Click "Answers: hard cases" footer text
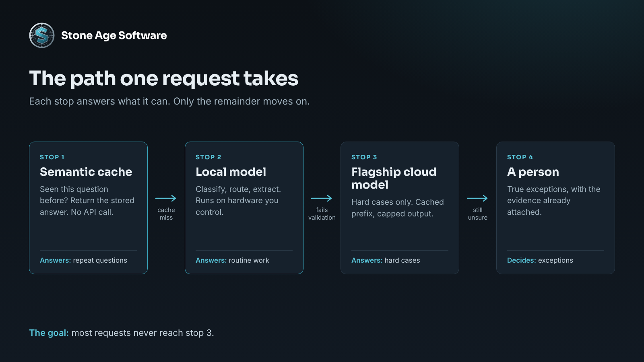This screenshot has height=362, width=644. point(386,260)
